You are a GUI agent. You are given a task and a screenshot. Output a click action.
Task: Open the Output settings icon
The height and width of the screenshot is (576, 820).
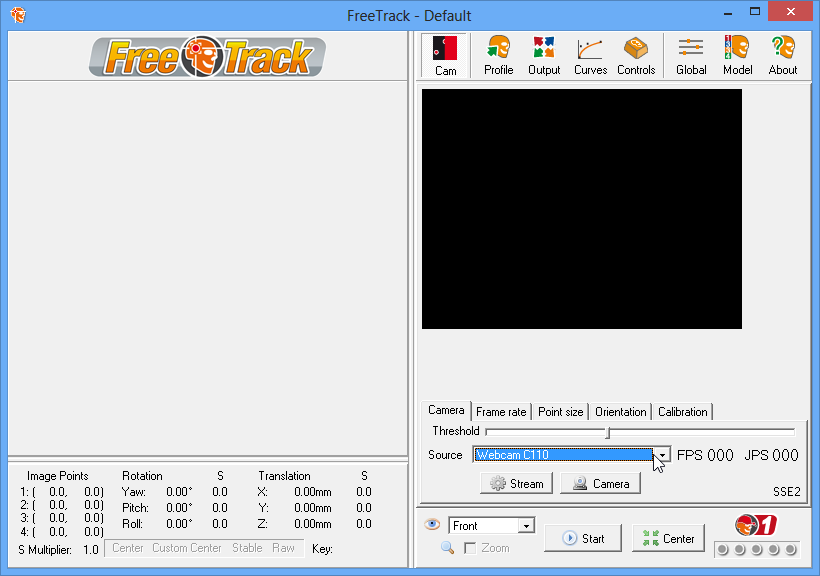point(544,56)
